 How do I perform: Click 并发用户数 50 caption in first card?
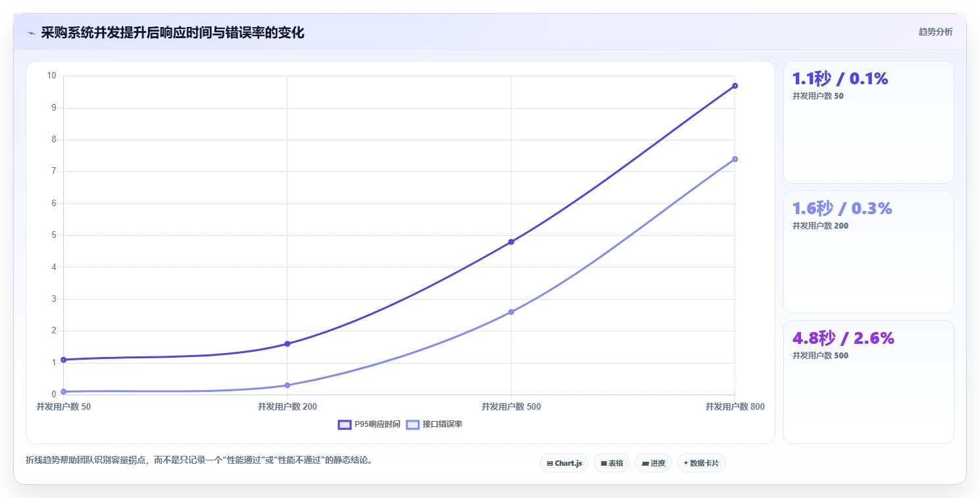818,96
